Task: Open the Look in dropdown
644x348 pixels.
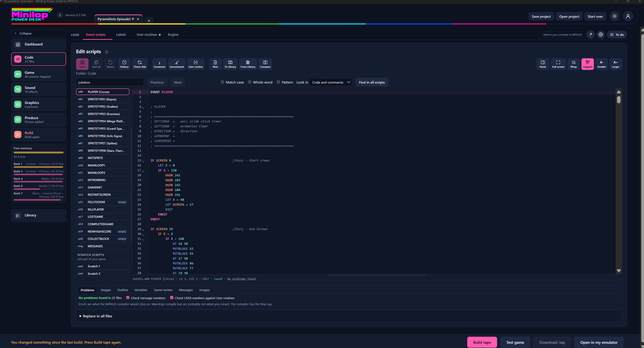Action: (331, 82)
